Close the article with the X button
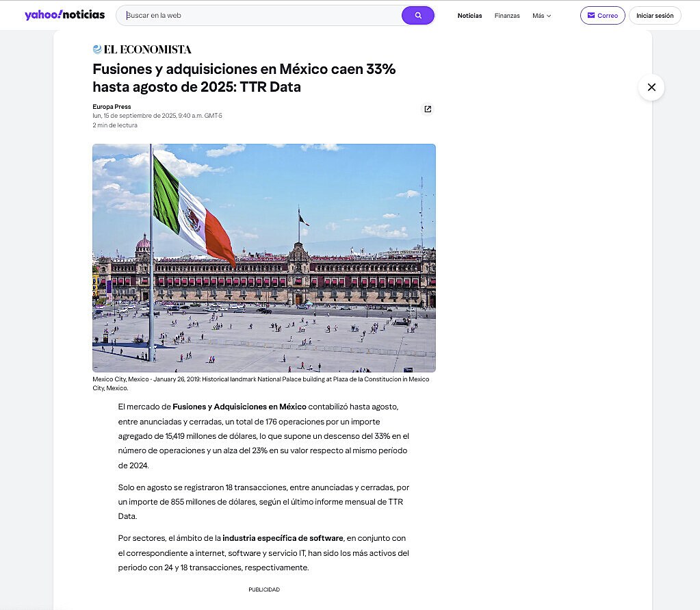Viewport: 700px width, 610px height. pyautogui.click(x=651, y=87)
